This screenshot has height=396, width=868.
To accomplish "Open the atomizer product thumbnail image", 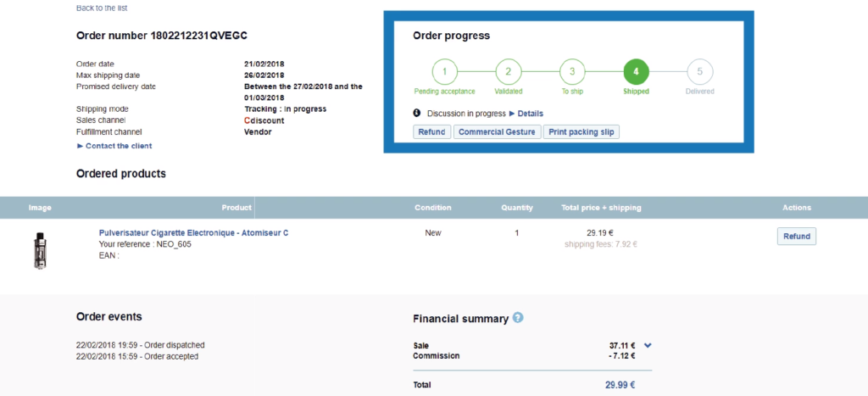I will 40,250.
